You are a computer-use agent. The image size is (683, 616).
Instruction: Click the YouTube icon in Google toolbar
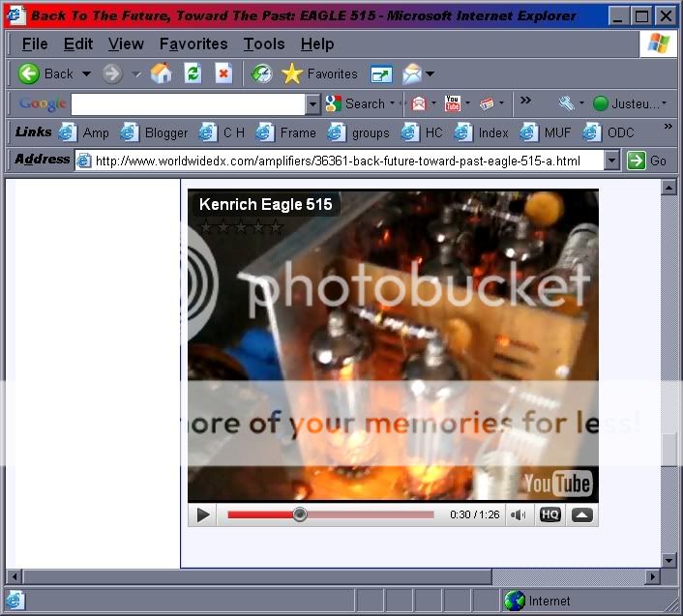coord(452,103)
